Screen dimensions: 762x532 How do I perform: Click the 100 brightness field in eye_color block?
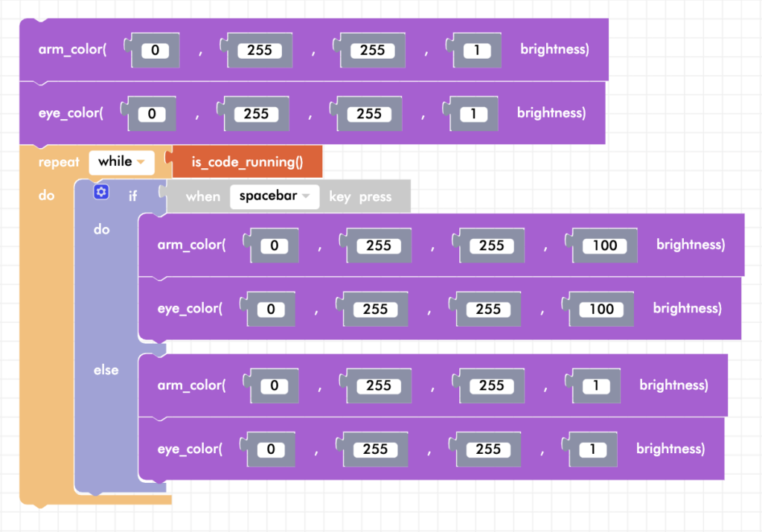(601, 310)
